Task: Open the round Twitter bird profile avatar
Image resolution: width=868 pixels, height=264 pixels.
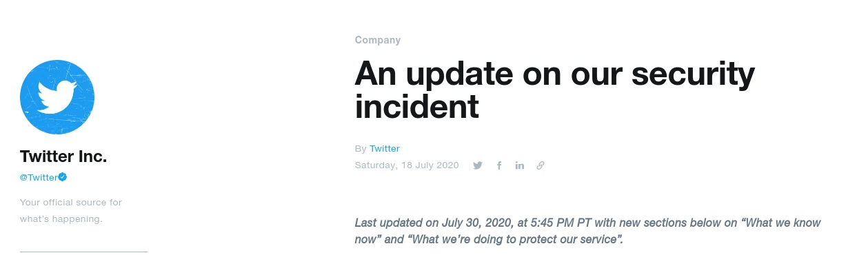Action: (x=57, y=97)
